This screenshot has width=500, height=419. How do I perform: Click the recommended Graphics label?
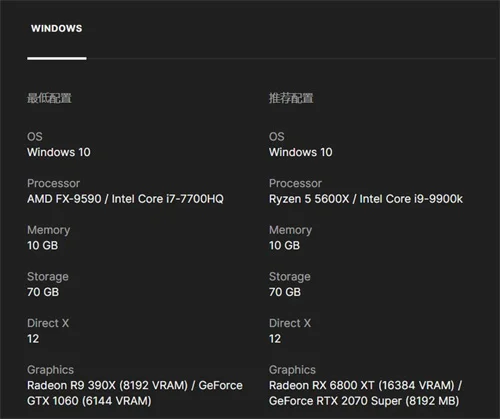pos(292,370)
